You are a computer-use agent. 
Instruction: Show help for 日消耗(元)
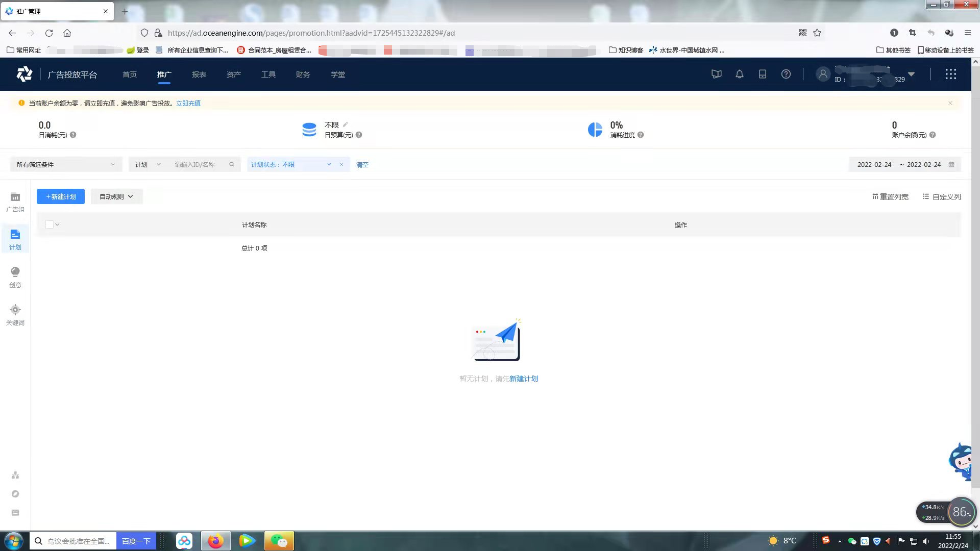tap(73, 135)
